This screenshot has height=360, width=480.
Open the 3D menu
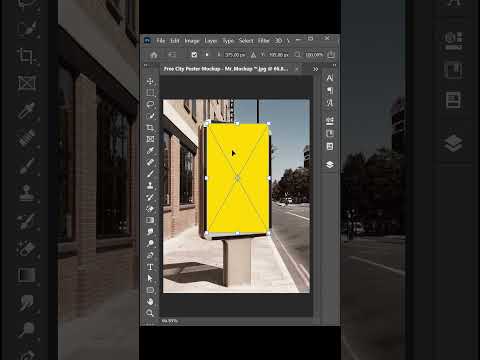tap(278, 41)
